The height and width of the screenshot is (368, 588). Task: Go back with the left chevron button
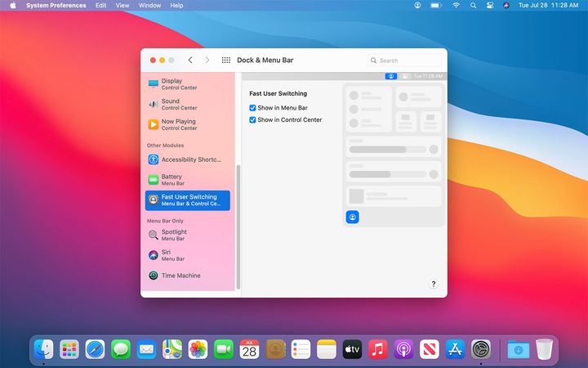[x=190, y=60]
